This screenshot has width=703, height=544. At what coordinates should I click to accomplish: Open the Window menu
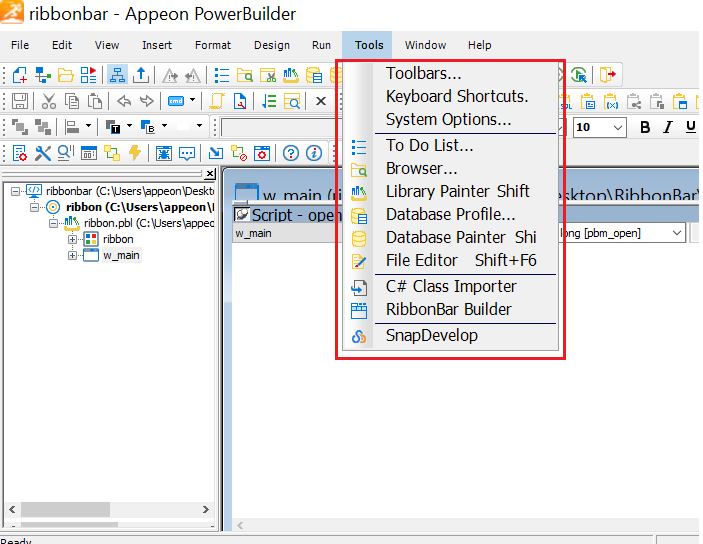(425, 45)
